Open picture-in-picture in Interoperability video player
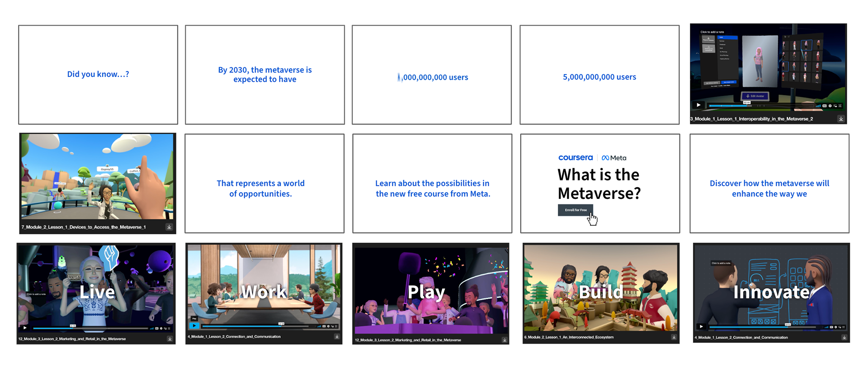Screen dimensions: 868x369 (x=835, y=106)
